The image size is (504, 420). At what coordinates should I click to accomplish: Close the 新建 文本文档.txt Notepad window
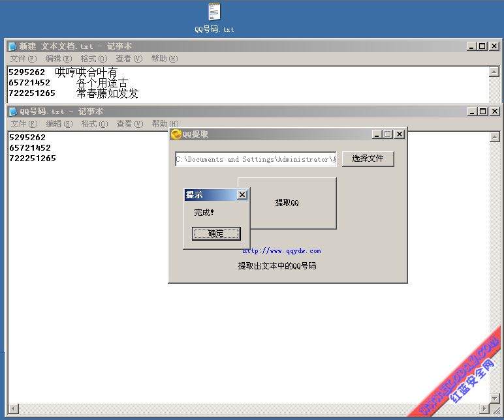[x=494, y=46]
